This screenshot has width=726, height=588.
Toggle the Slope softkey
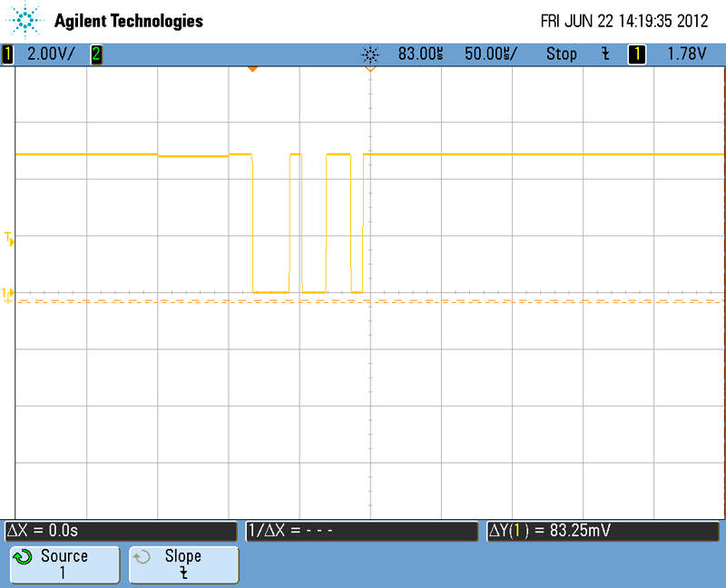pos(184,564)
